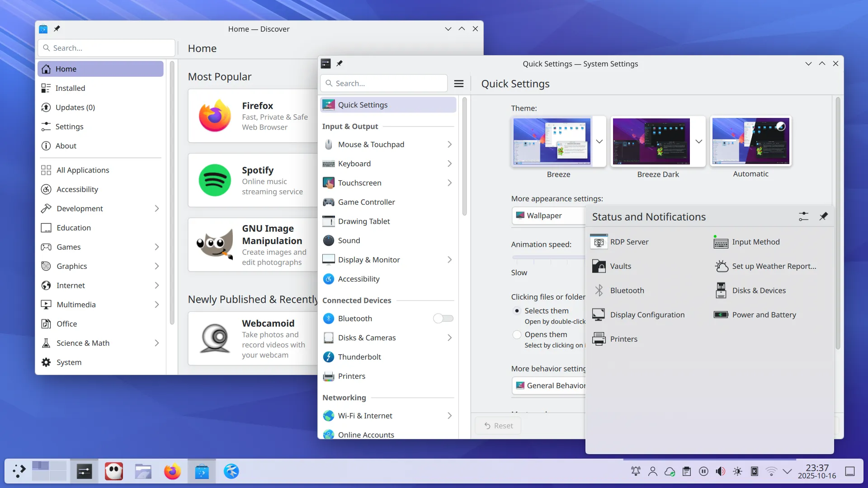The width and height of the screenshot is (868, 488).
Task: Click the Reset button
Action: tap(498, 425)
